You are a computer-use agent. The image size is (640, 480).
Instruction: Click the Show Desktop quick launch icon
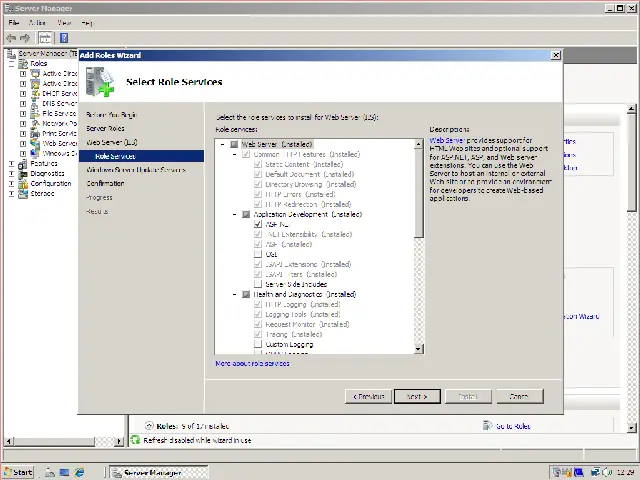point(64,472)
